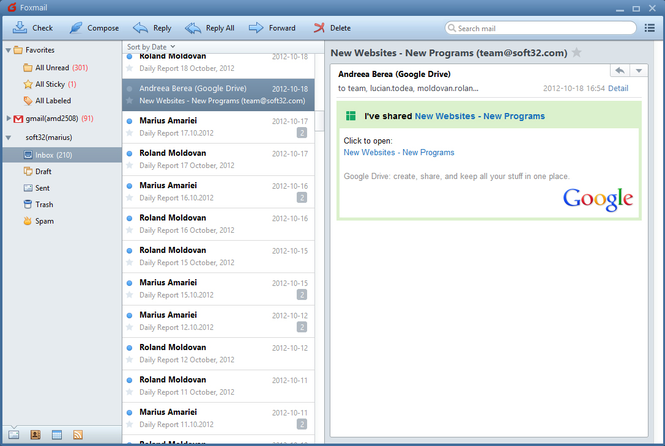The height and width of the screenshot is (446, 665).
Task: Click the Forward button label
Action: (282, 28)
